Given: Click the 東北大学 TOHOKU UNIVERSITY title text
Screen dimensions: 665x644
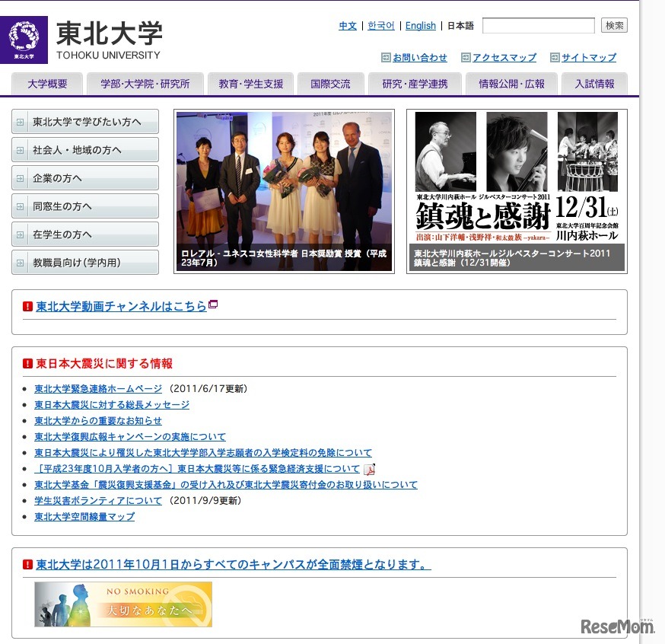Looking at the screenshot, I should tap(109, 40).
